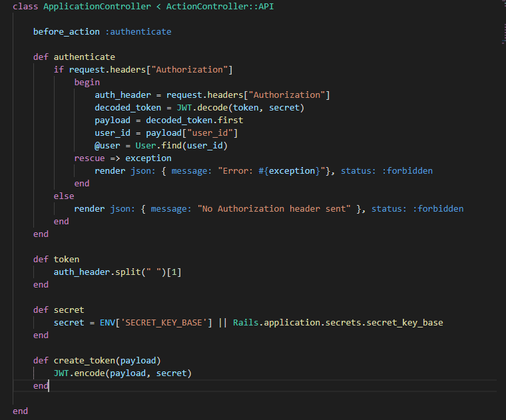Click the payload["user_id"] expression
506x420 pixels.
(x=192, y=133)
